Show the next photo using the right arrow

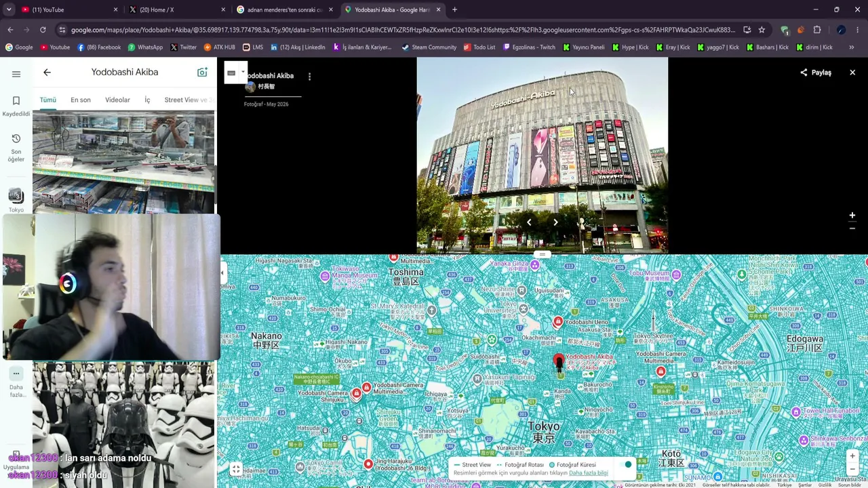(x=555, y=222)
